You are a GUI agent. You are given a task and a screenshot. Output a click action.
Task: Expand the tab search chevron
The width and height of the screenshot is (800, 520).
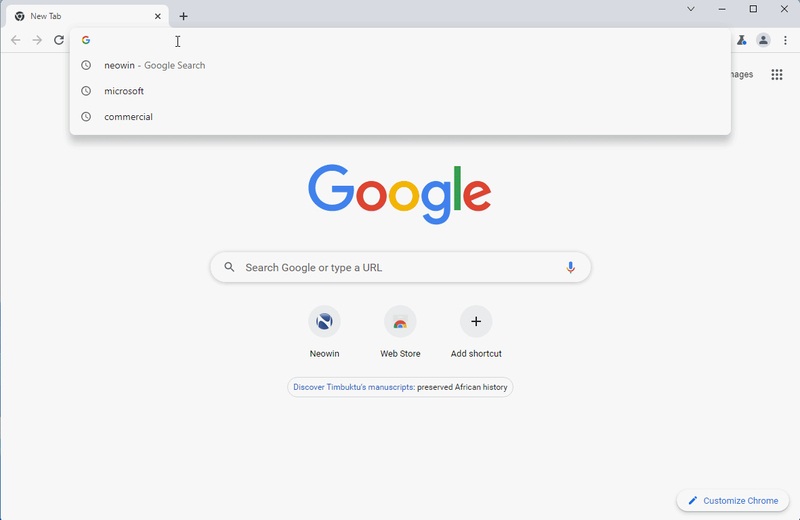click(690, 9)
